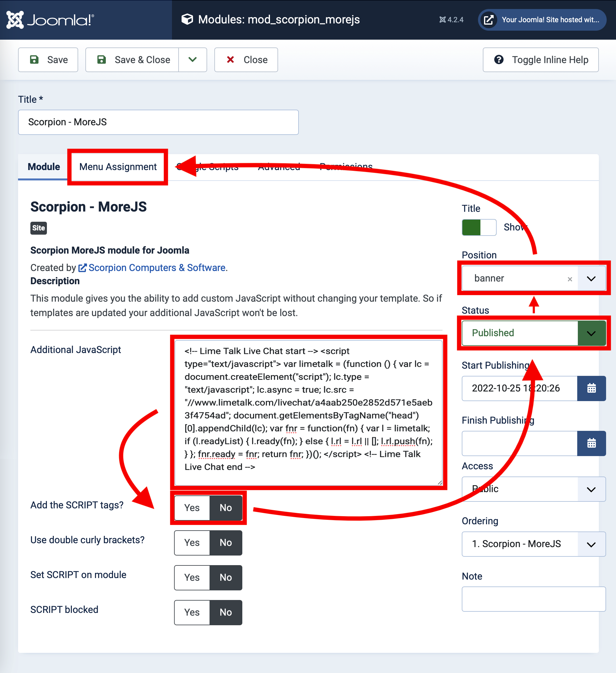Click the help question mark icon
616x673 pixels.
click(499, 60)
